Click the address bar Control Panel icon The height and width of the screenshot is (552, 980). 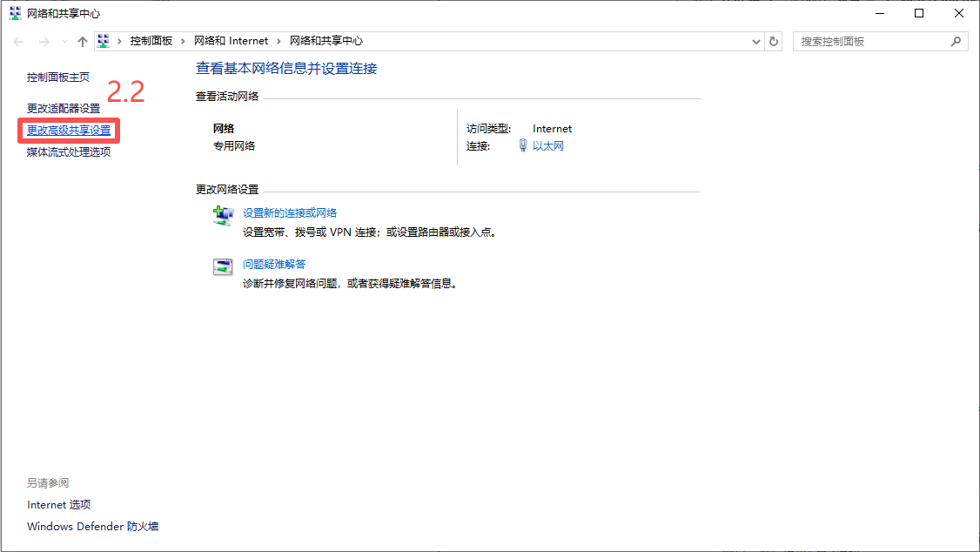tap(104, 41)
